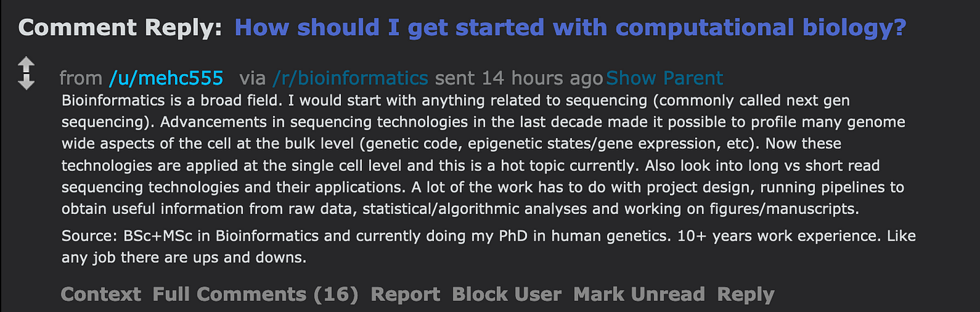Click the 'Source: BSc+MSc in Bioinformatics' paragraph
The height and width of the screenshot is (312, 980).
(x=489, y=246)
